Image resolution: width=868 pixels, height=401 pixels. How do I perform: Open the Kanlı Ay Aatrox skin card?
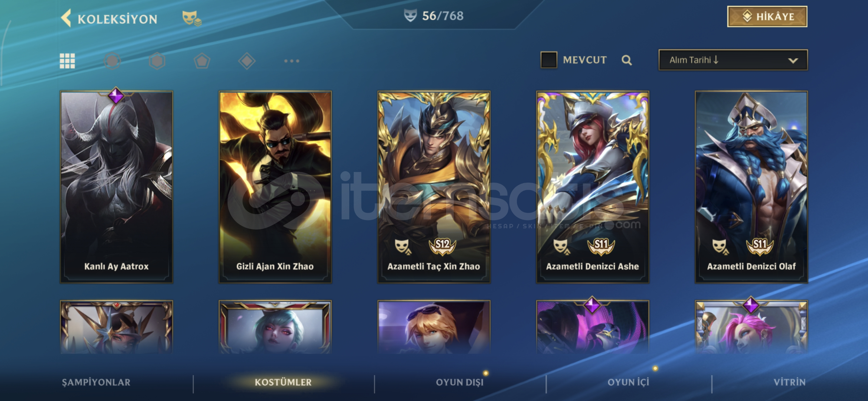117,187
